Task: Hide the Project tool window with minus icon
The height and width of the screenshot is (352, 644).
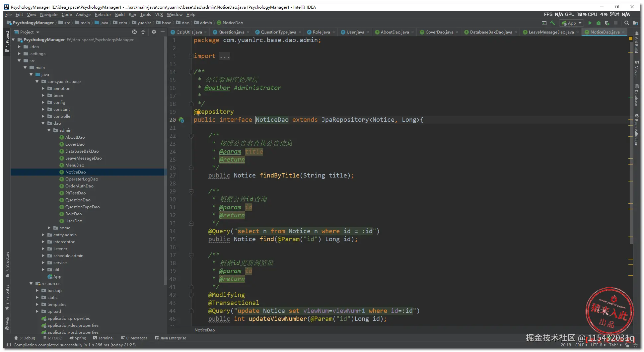Action: 163,32
